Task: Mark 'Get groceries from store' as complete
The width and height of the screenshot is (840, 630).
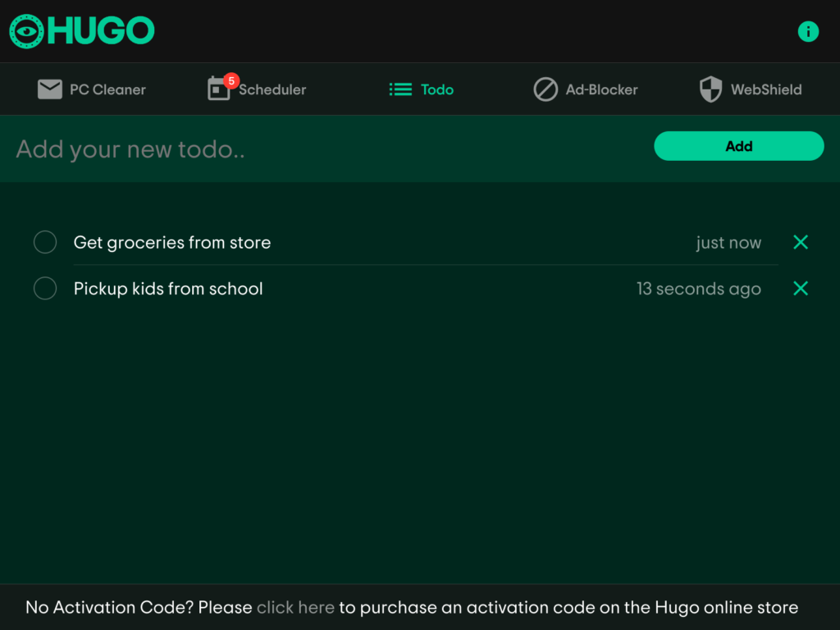Action: pyautogui.click(x=45, y=242)
